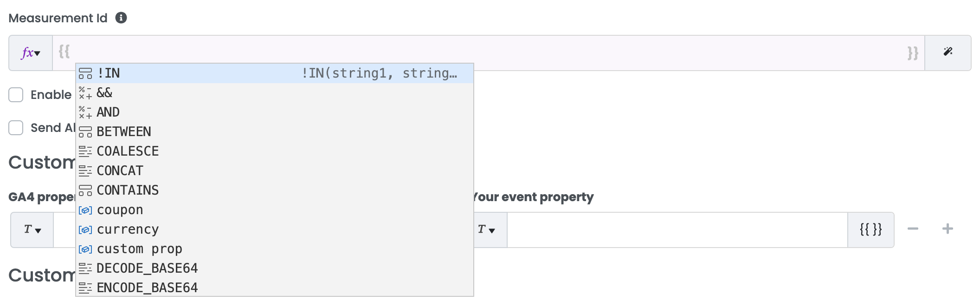
Task: Toggle the Enable checkbox
Action: click(16, 95)
